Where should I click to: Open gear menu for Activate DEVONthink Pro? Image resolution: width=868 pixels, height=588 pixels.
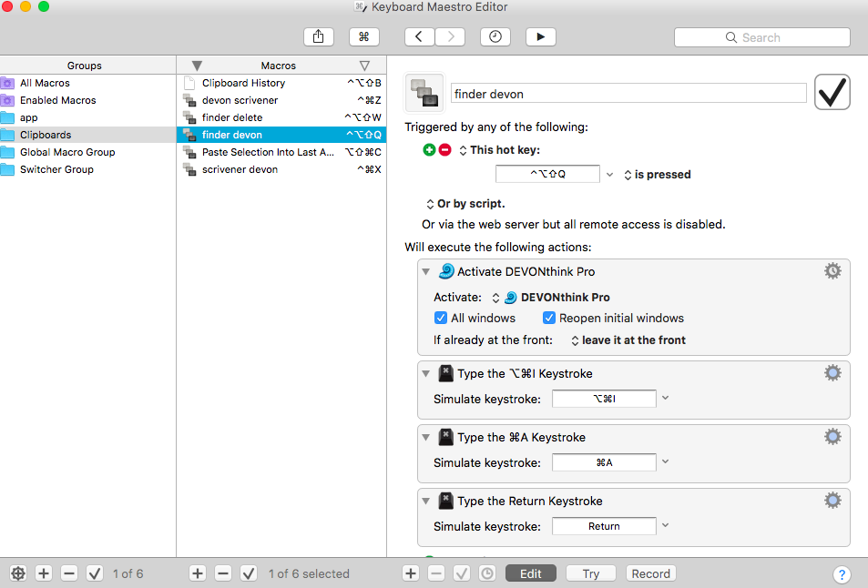pos(832,271)
